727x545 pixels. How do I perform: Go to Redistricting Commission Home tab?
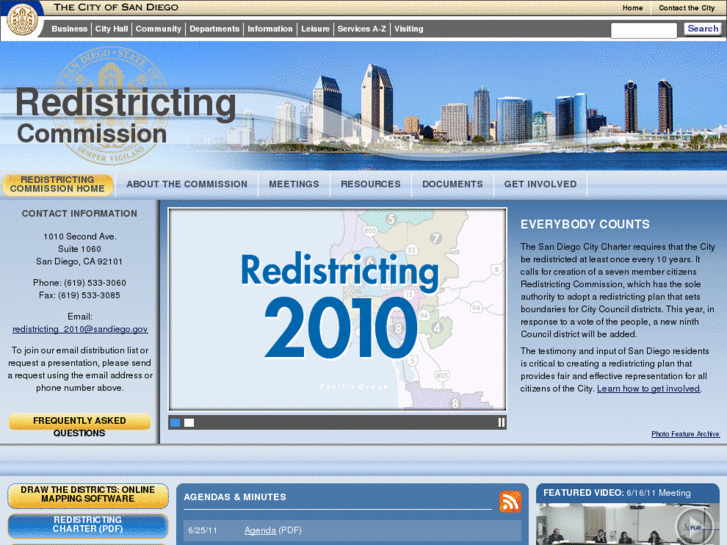[57, 185]
